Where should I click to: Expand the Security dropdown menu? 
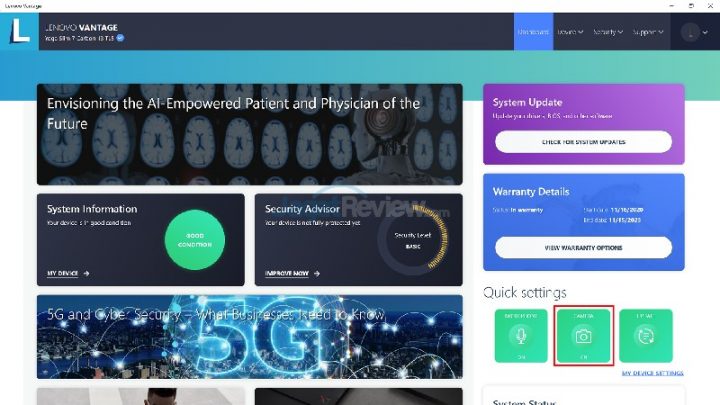tap(608, 32)
